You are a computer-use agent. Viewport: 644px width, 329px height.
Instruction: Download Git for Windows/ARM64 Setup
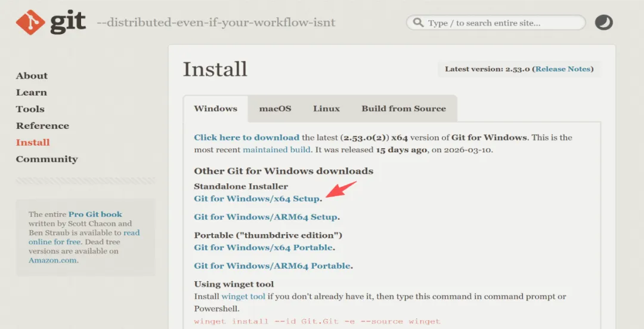point(266,217)
